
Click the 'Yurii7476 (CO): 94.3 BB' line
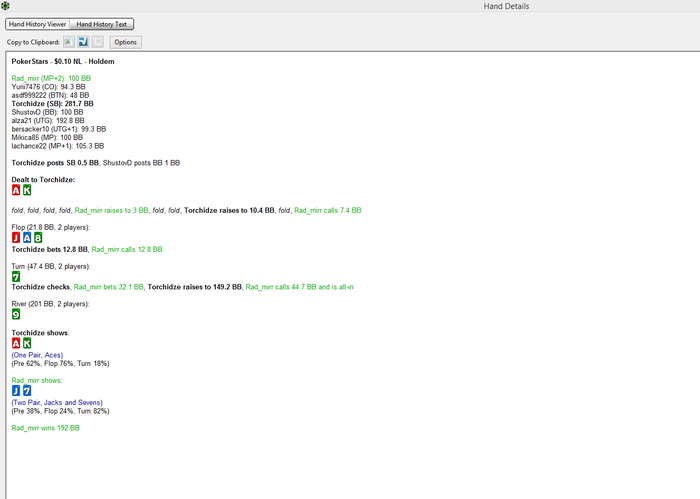[48, 87]
